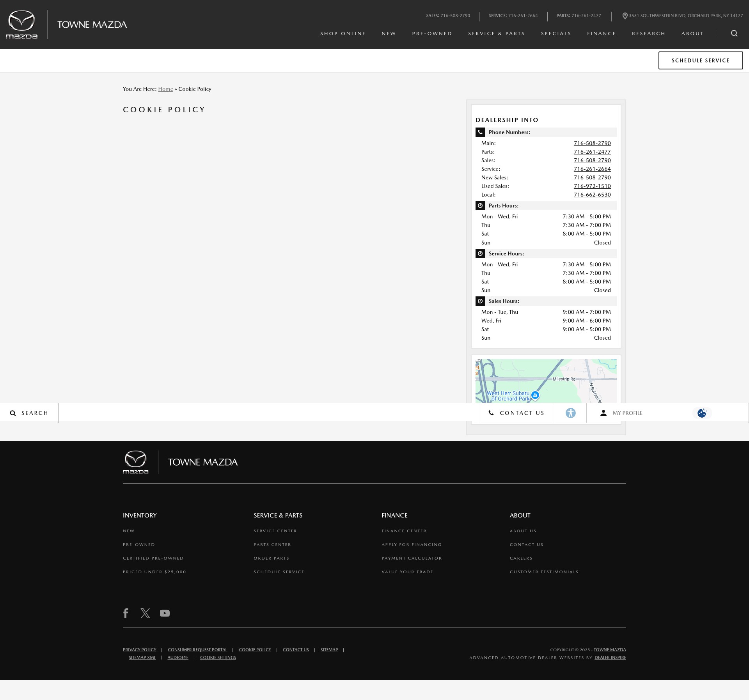
Task: Click the Contact Us button in bottom bar
Action: (516, 413)
